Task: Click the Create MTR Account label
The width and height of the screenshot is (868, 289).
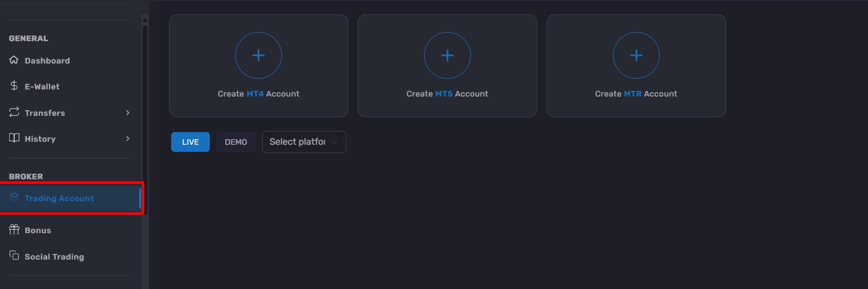Action: tap(636, 94)
